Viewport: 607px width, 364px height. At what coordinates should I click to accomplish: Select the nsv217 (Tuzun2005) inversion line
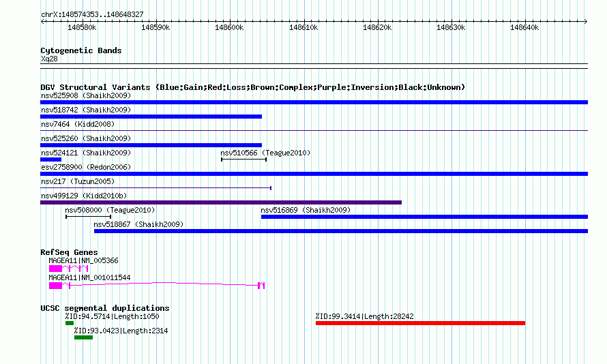point(156,188)
